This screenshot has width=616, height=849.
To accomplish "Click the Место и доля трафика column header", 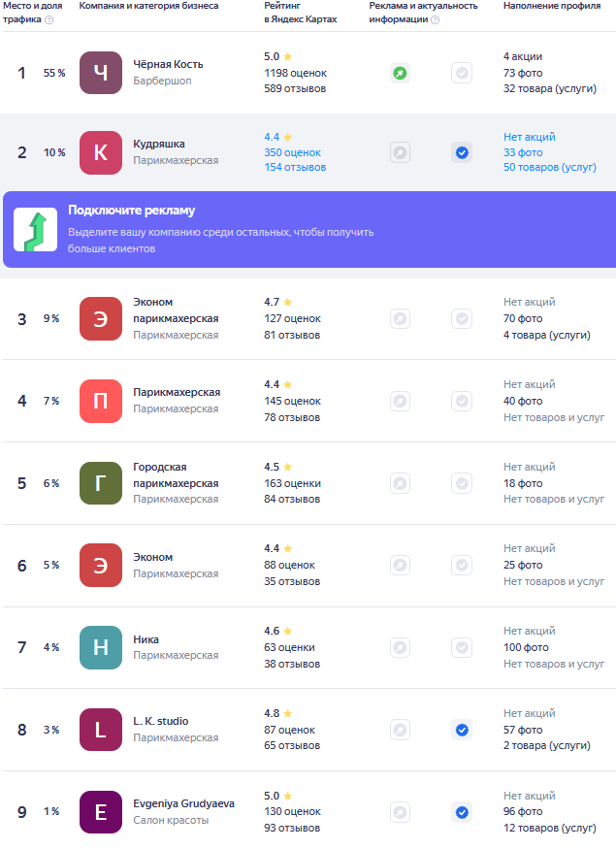I will [x=32, y=13].
